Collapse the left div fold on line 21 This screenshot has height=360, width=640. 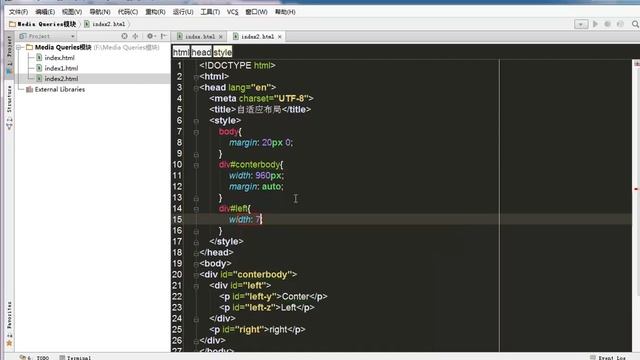196,286
